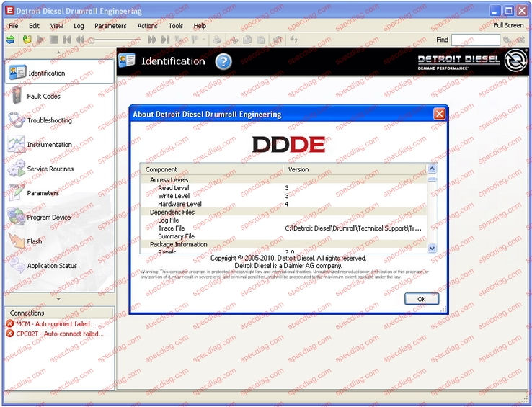Open the flag marker dropdown arrow
Screen dimensions: 532x407
pyautogui.click(x=203, y=40)
